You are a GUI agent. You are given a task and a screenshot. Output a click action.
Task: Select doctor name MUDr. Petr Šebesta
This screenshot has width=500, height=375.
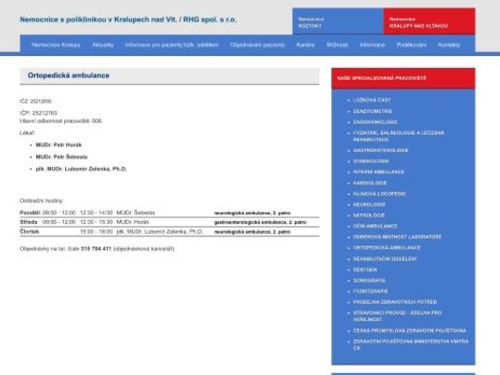(62, 157)
